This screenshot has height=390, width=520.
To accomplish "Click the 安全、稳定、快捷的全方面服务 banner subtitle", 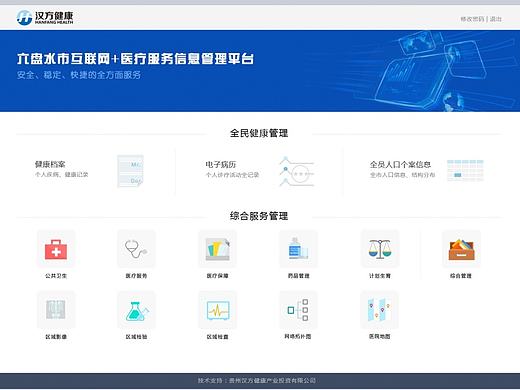I will click(79, 75).
